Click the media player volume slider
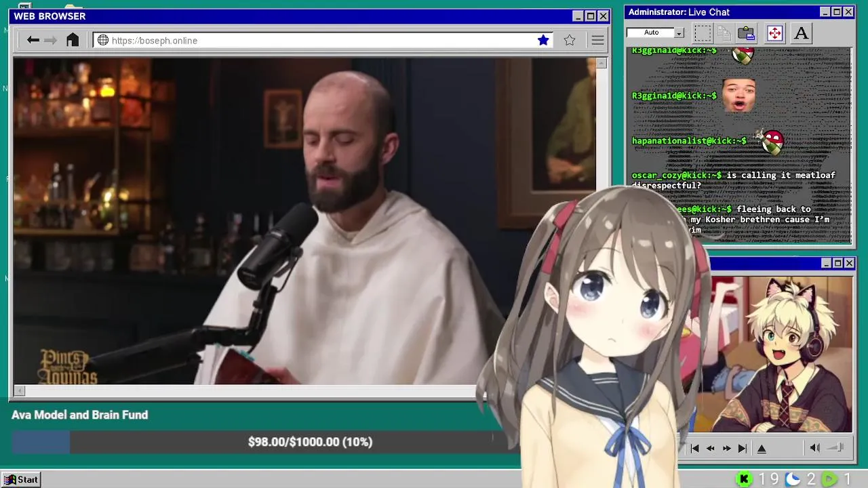Viewport: 868px width, 488px height. pos(835,448)
